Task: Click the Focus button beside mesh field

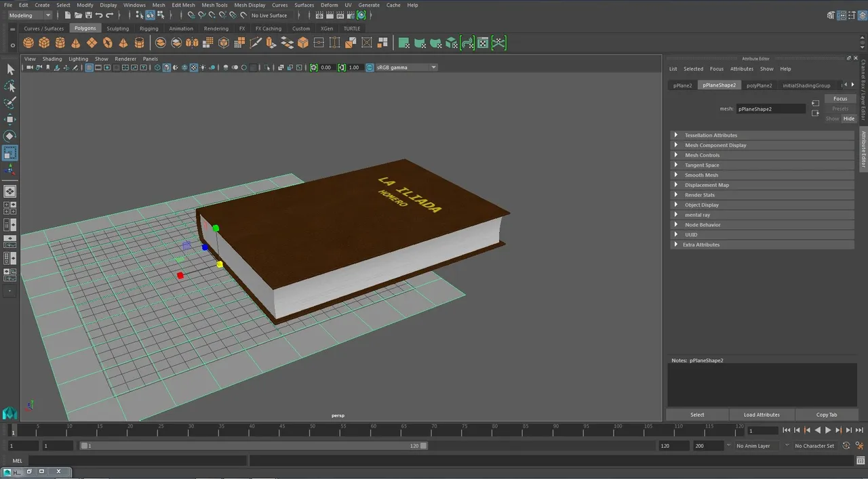Action: tap(840, 99)
